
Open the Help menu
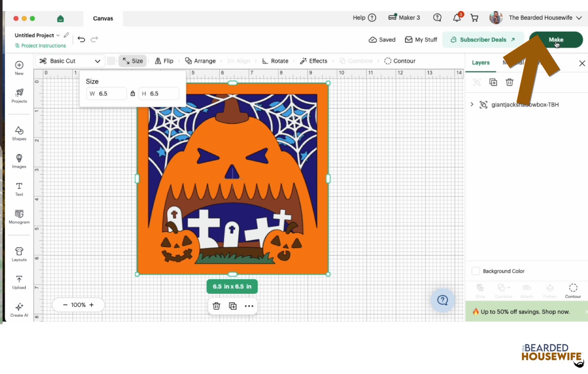[x=364, y=18]
